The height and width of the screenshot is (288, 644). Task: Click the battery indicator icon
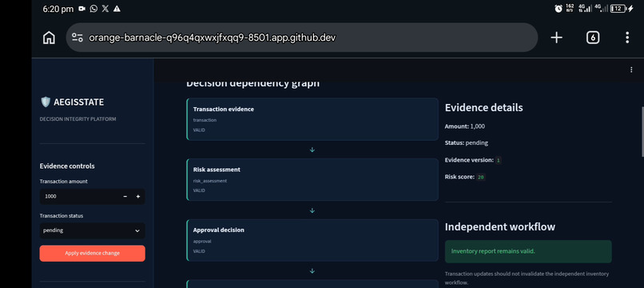[618, 9]
